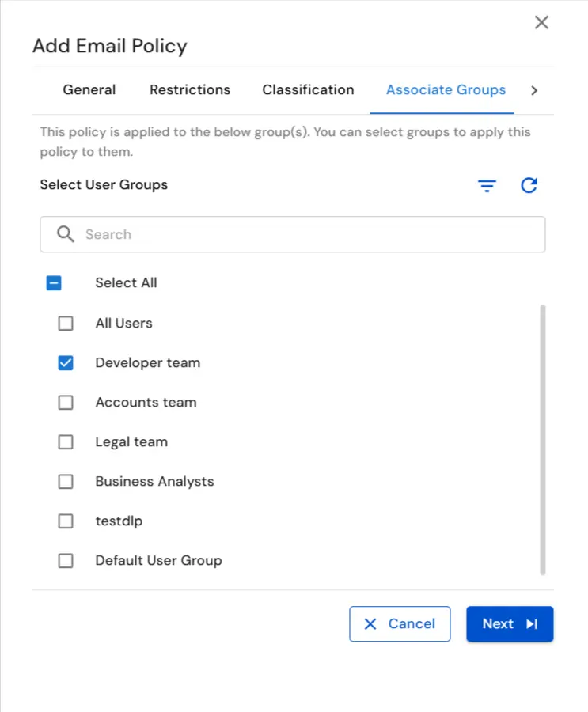Click the Next button
This screenshot has width=588, height=712.
point(510,624)
